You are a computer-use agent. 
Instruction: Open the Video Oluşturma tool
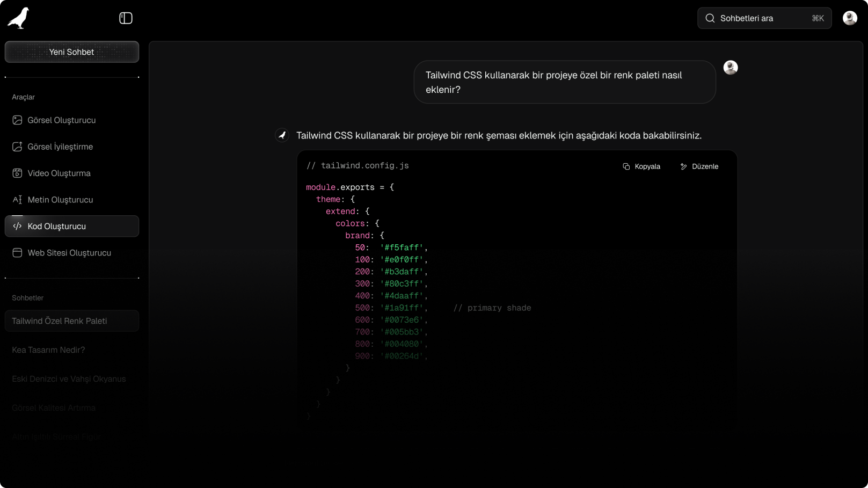click(72, 173)
